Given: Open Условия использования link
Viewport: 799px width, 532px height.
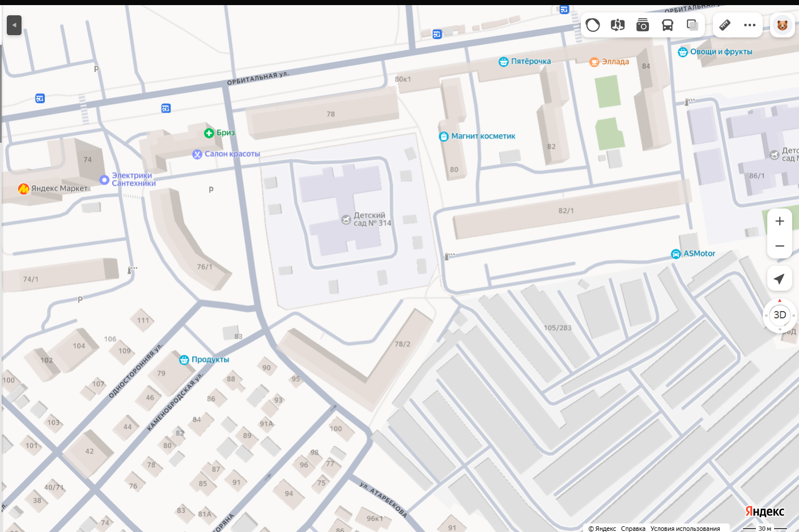Looking at the screenshot, I should [x=685, y=529].
